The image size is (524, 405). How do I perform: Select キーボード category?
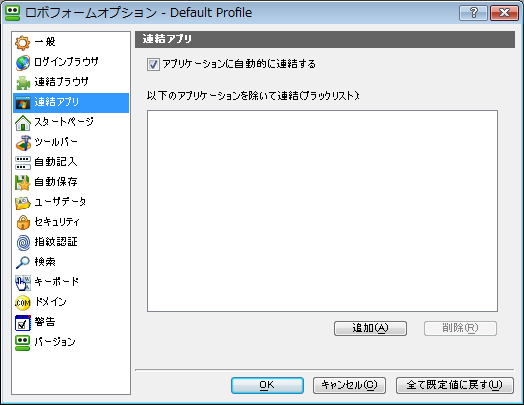click(56, 282)
